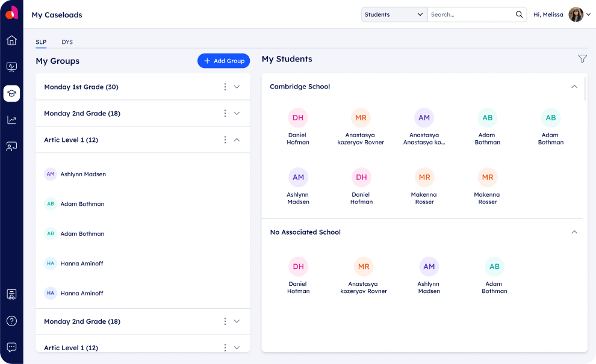Open the Students dropdown in header

(x=394, y=14)
